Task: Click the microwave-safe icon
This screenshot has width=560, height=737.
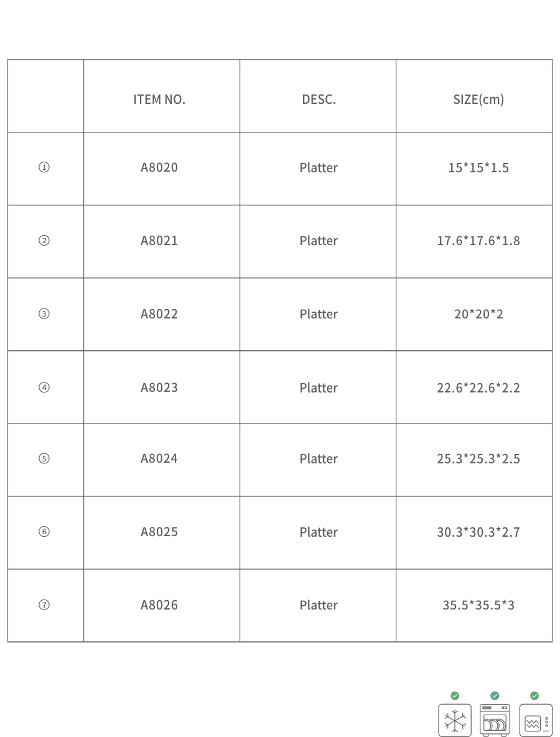Action: pos(535,720)
